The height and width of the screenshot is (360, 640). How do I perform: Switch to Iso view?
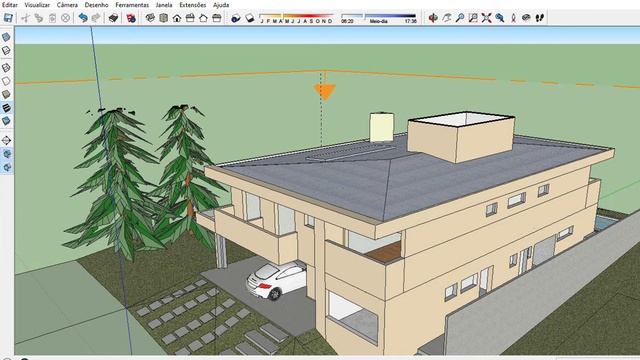150,18
